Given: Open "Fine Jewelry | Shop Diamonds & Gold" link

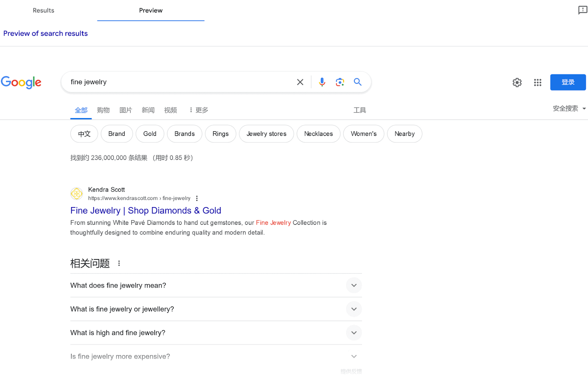Looking at the screenshot, I should point(146,210).
